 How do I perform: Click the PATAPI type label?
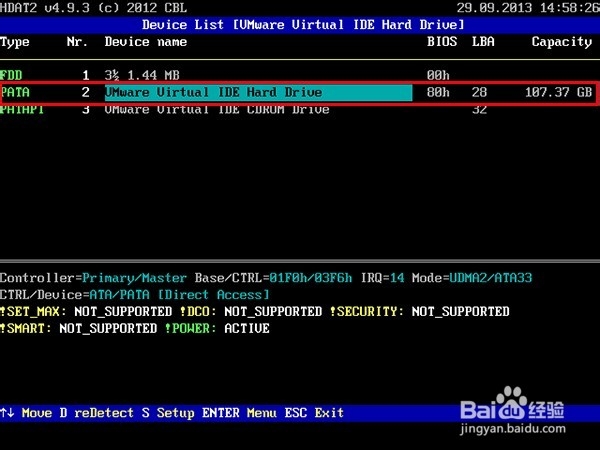coord(22,109)
